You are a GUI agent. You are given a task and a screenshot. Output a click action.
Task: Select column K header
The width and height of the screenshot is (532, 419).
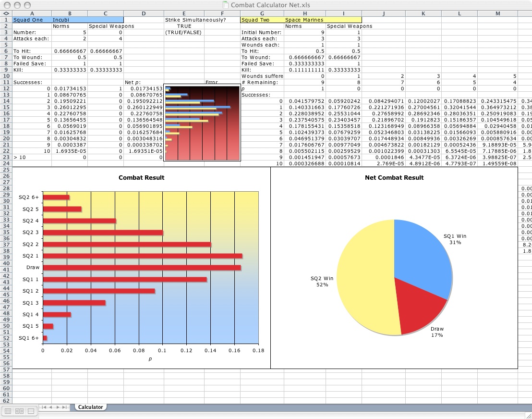click(x=423, y=13)
